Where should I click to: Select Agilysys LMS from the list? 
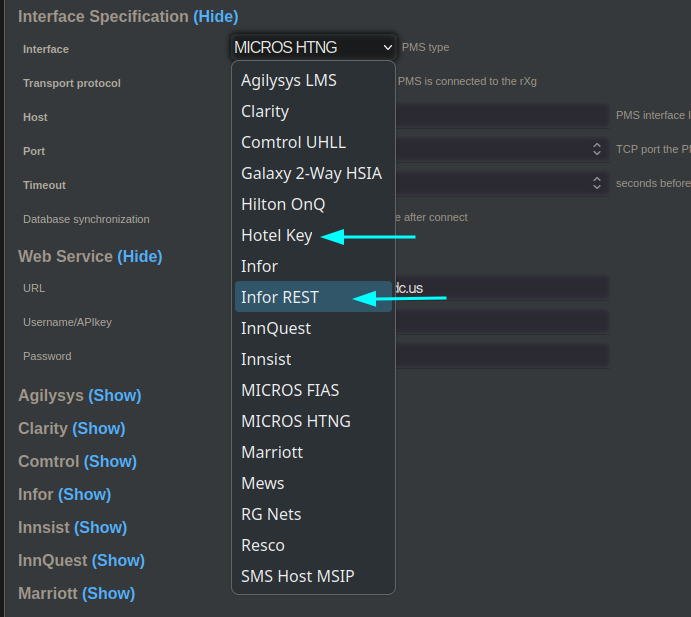pos(313,81)
